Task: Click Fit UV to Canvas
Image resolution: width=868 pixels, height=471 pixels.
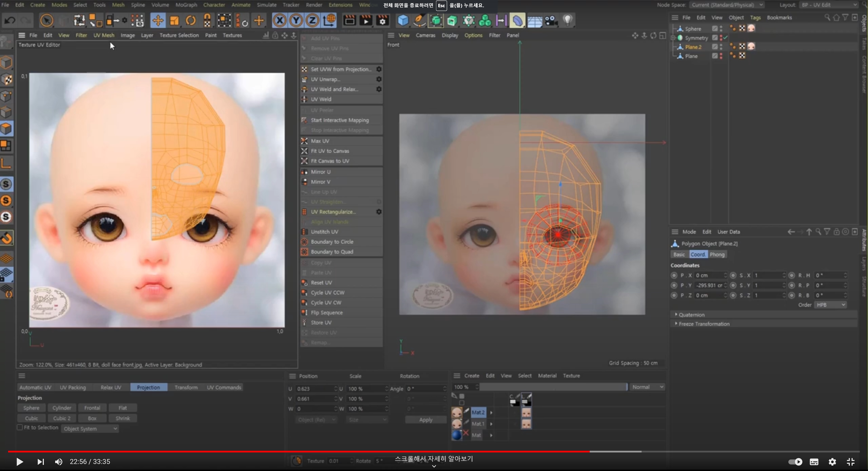Action: coord(341,151)
